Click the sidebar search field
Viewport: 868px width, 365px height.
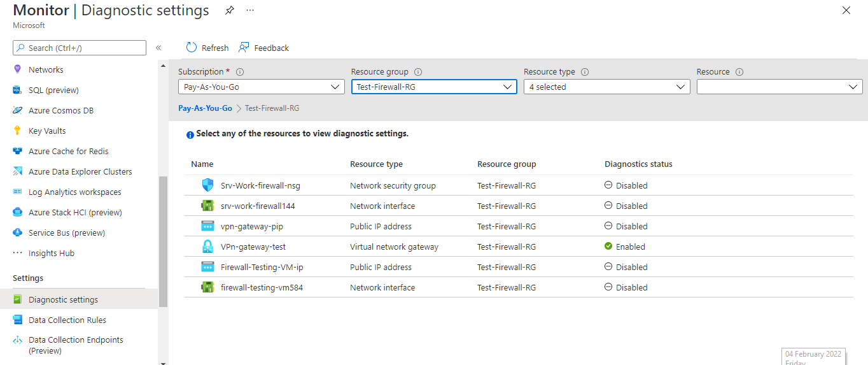(80, 48)
